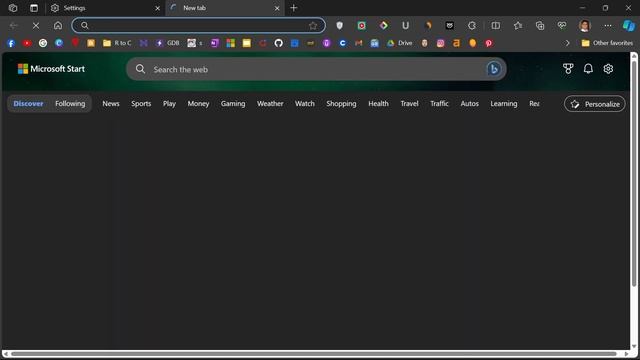This screenshot has width=640, height=360.
Task: Stop loading the page
Action: coord(36,26)
